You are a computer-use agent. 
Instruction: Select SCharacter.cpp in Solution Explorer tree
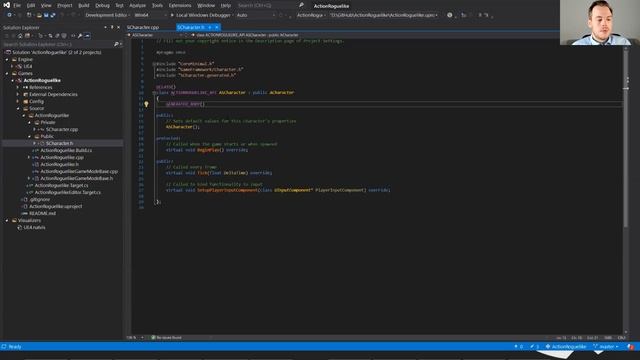pyautogui.click(x=62, y=129)
